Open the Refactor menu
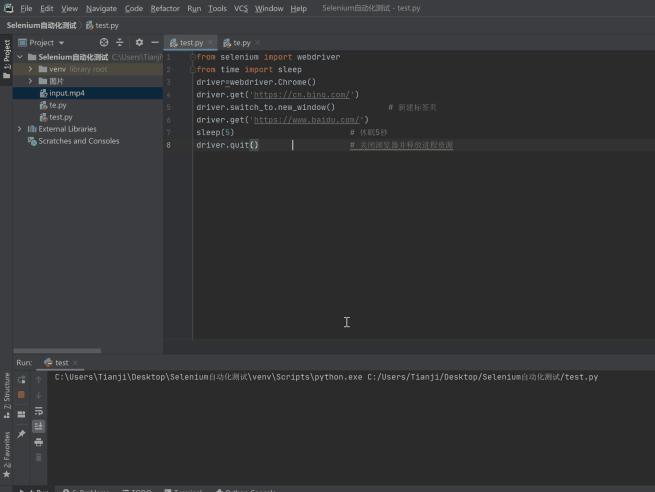 (x=165, y=8)
